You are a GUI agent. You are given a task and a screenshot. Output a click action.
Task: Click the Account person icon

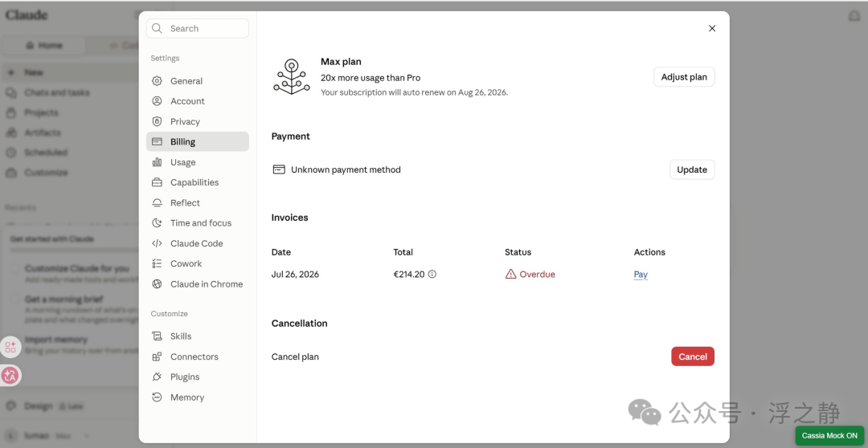tap(158, 101)
